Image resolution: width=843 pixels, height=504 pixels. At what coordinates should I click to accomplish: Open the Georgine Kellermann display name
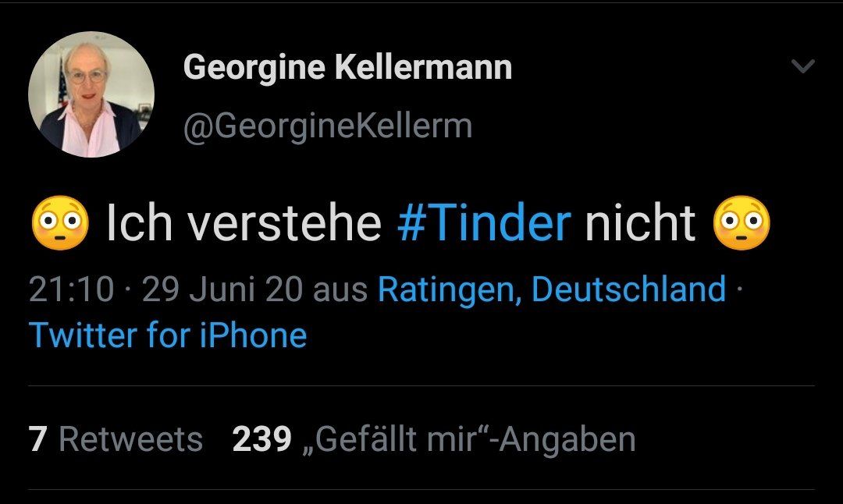tap(347, 67)
